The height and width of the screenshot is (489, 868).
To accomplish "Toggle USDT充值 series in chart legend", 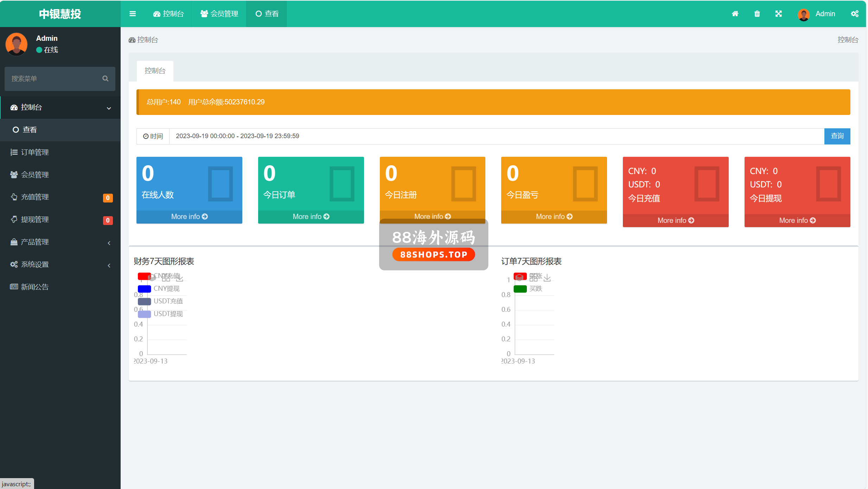I will click(145, 301).
